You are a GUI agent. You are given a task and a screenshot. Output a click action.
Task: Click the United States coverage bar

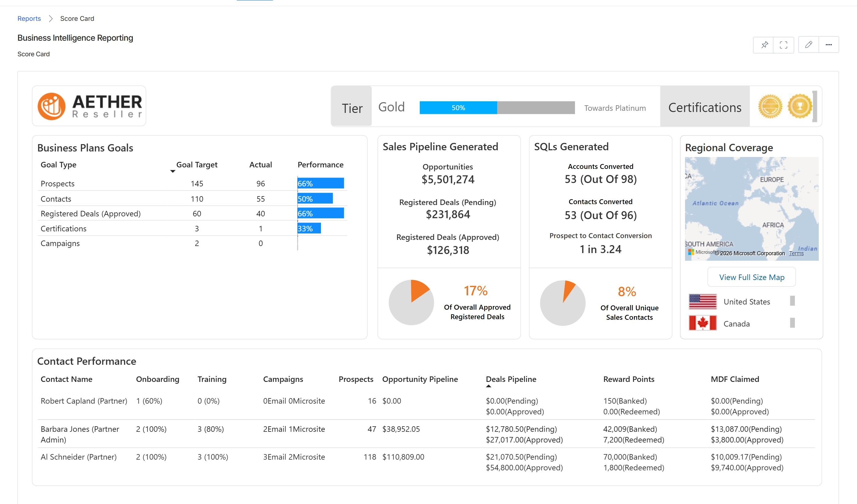pos(792,301)
